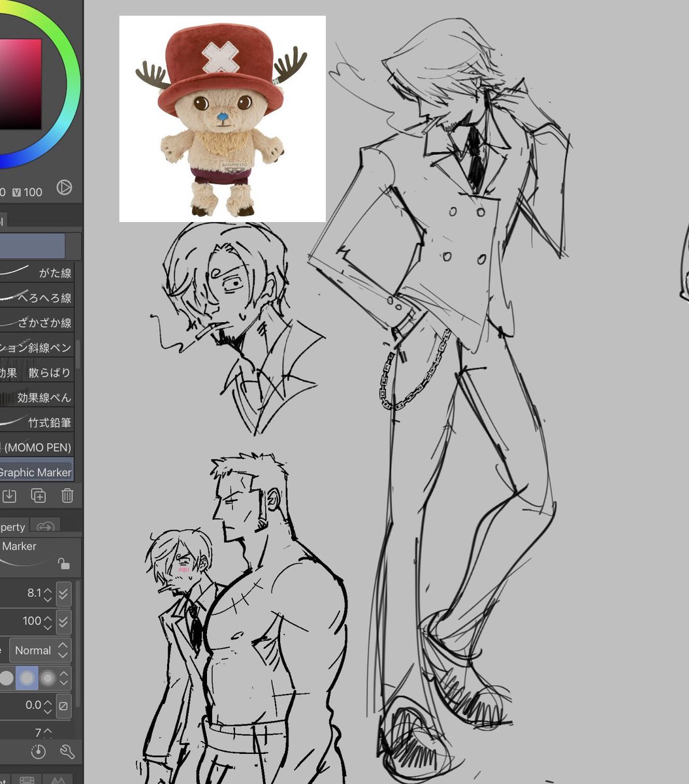
Task: Select the weakest anti-aliasing circle option
Action: click(x=7, y=678)
